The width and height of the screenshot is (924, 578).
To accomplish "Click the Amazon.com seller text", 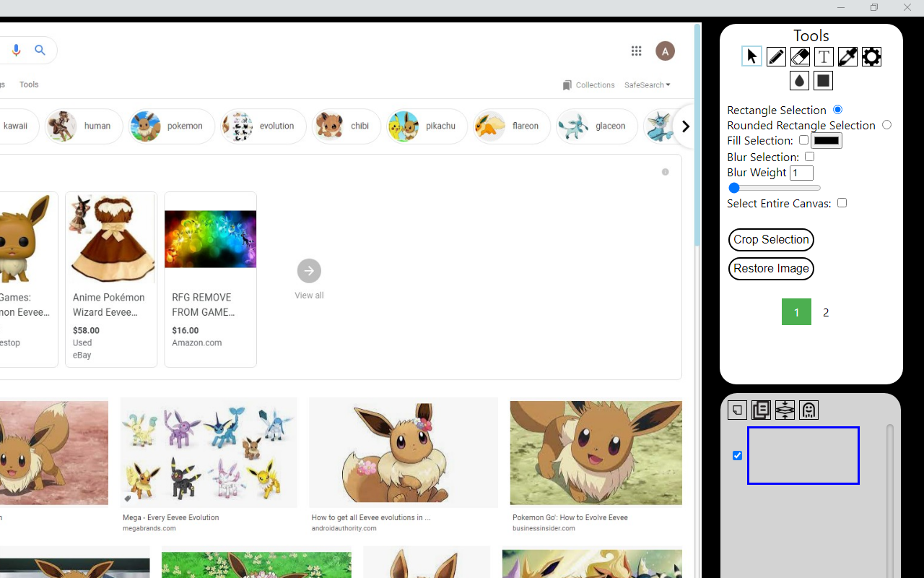I will [x=196, y=342].
